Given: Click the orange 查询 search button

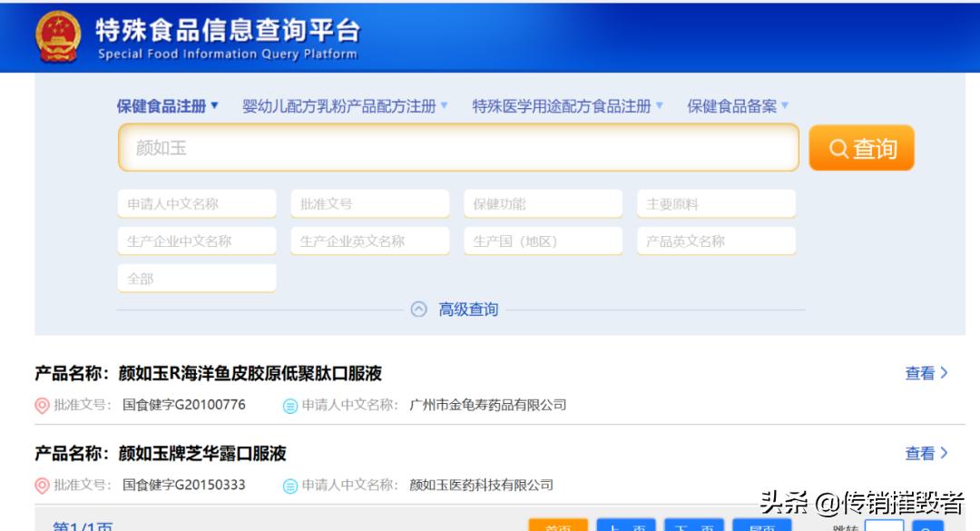Looking at the screenshot, I should coord(860,147).
